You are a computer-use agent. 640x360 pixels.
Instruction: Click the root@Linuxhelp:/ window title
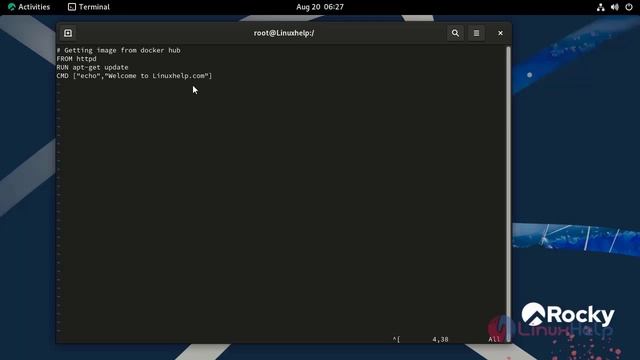[284, 33]
